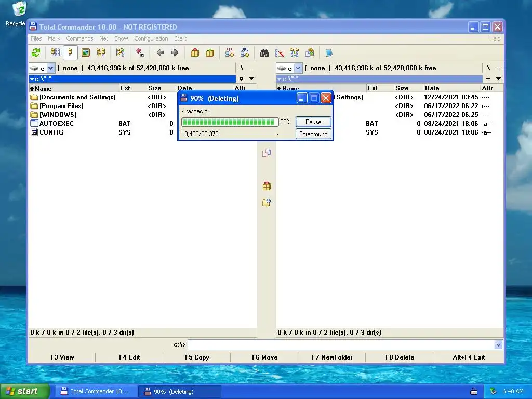Click Pause in the Deleting dialog
Screen dimensions: 532x399
313,122
